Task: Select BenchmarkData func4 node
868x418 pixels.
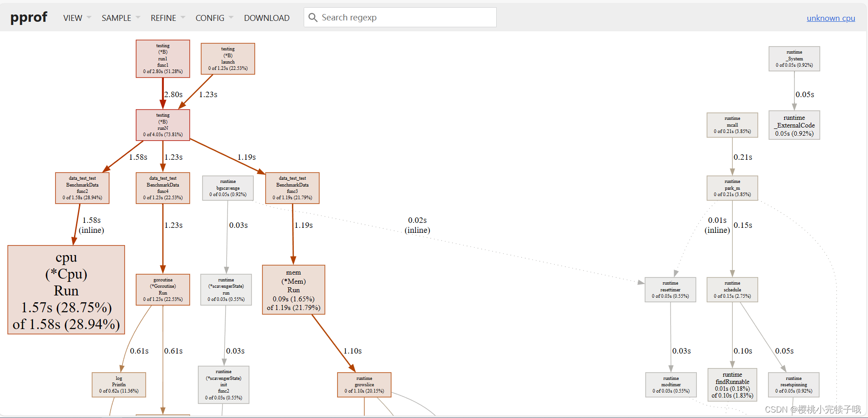Action: tap(163, 188)
